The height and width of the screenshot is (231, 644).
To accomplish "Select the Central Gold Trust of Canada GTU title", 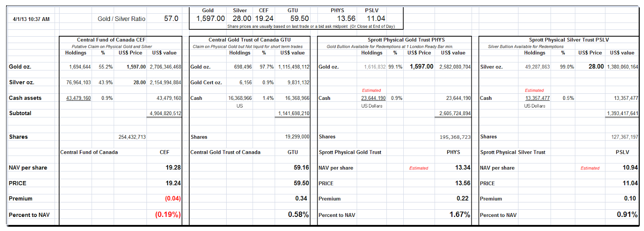I will 250,40.
